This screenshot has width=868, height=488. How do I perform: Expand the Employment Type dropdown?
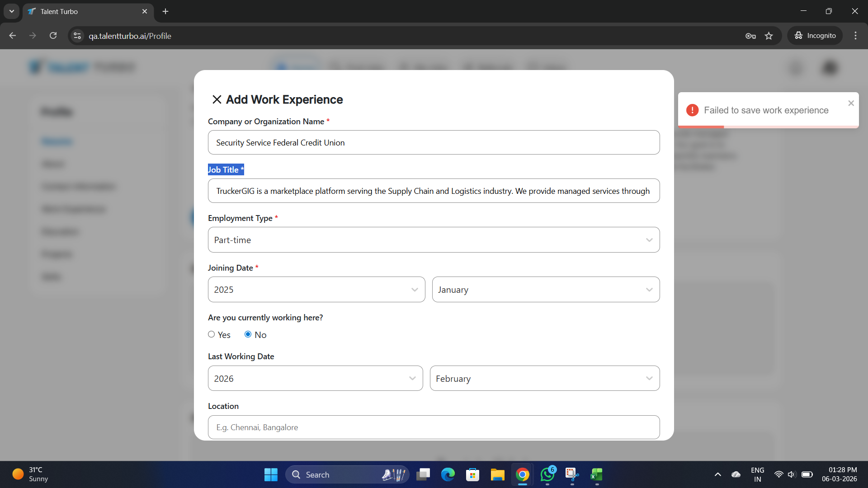click(434, 240)
